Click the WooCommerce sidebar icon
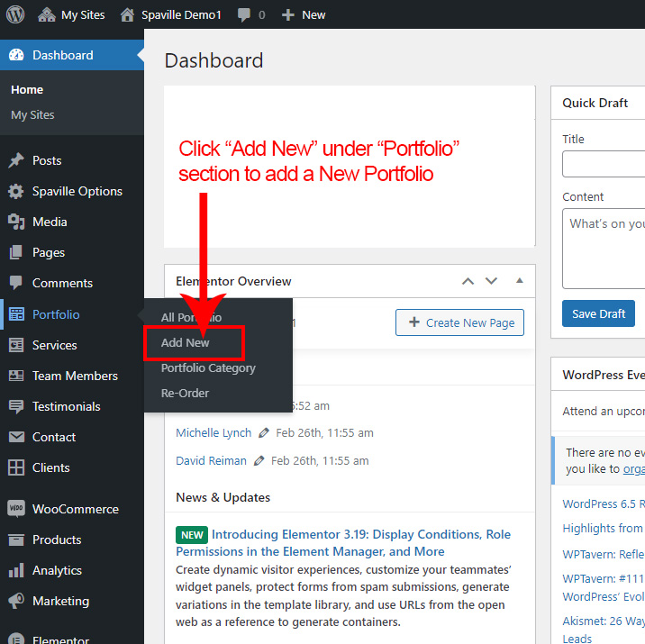This screenshot has height=644, width=645. [x=16, y=509]
